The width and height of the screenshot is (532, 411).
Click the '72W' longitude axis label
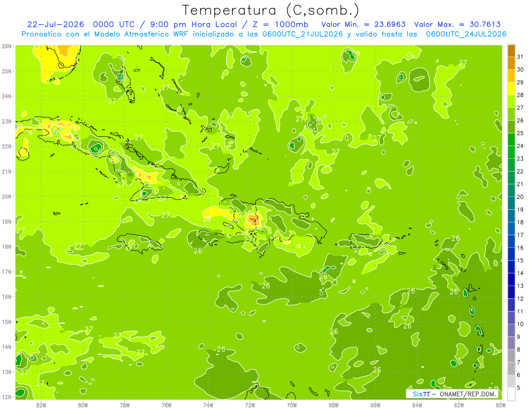[250, 405]
